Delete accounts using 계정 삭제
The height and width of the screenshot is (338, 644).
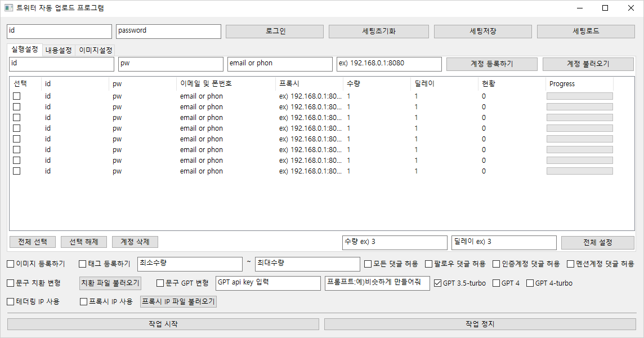coord(135,242)
